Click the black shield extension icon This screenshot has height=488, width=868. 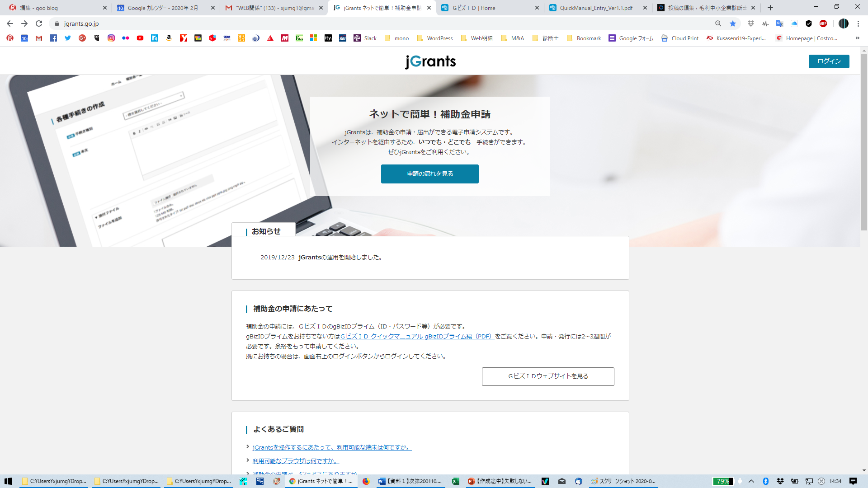809,23
